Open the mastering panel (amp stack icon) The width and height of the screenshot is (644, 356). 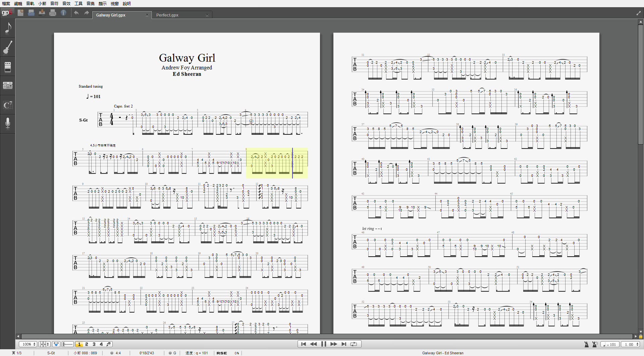coord(8,67)
